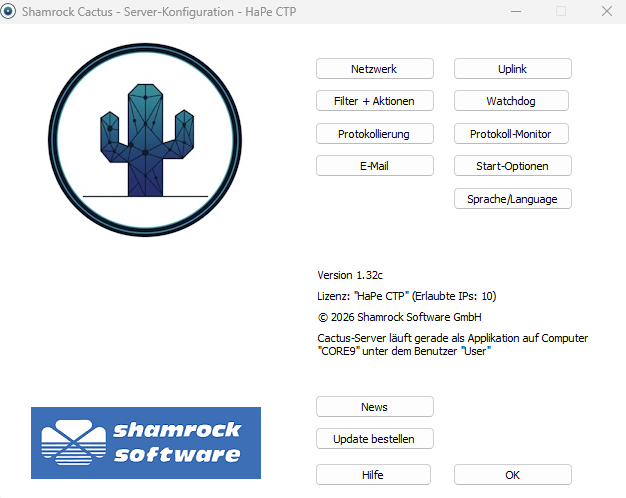Click the cactus logo image
The height and width of the screenshot is (498, 626).
click(145, 140)
